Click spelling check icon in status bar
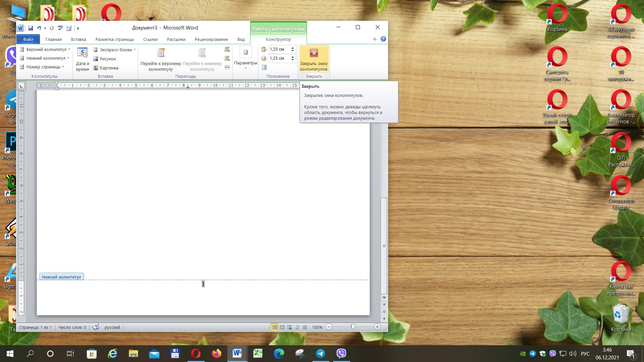The height and width of the screenshot is (362, 644). pyautogui.click(x=96, y=327)
